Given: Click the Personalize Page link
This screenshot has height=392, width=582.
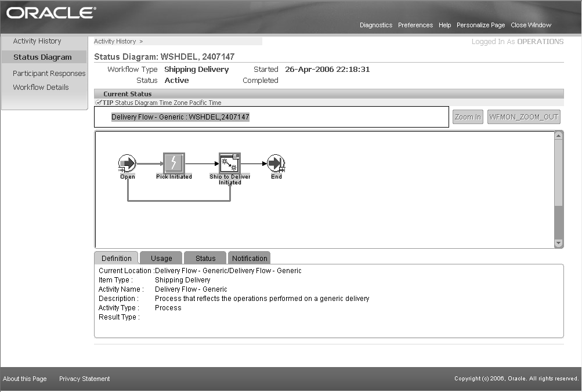Looking at the screenshot, I should tap(480, 25).
